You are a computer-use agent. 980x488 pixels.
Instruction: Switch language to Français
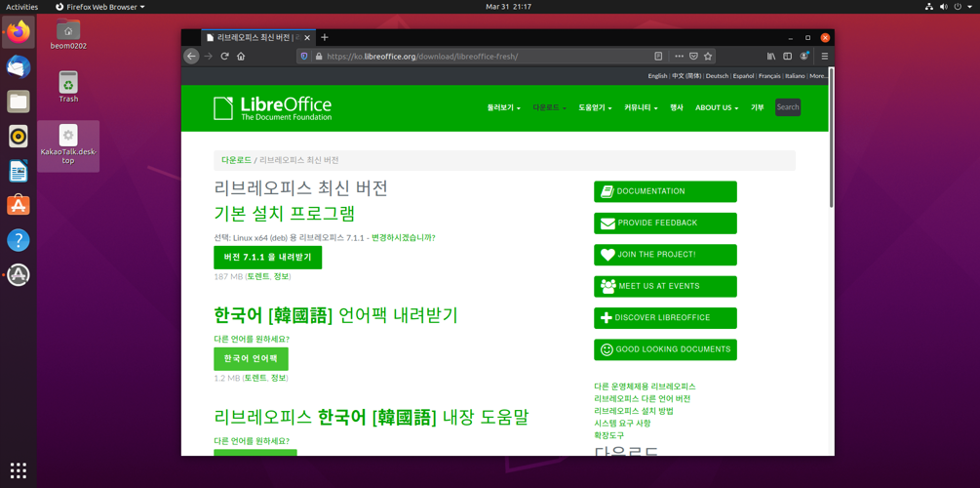[770, 76]
